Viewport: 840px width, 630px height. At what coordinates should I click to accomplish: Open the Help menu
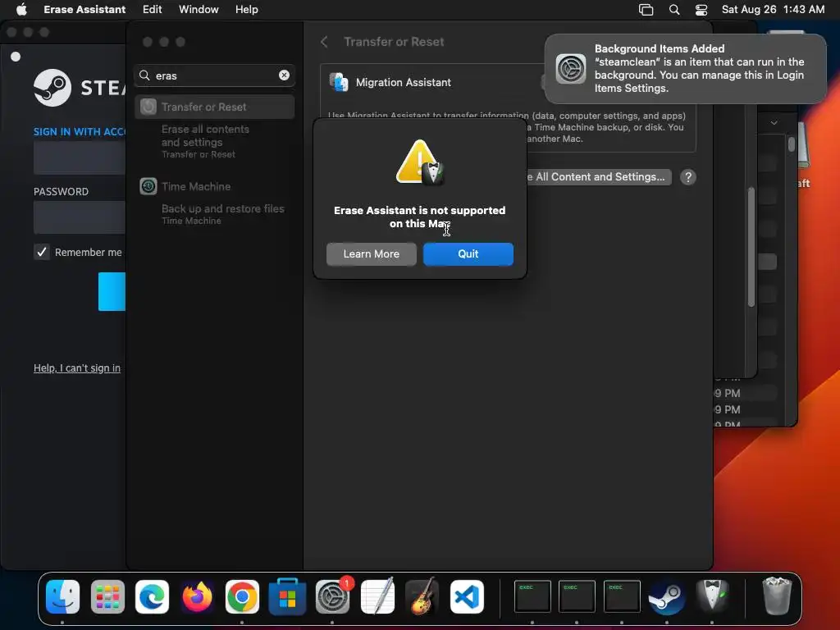pos(246,9)
